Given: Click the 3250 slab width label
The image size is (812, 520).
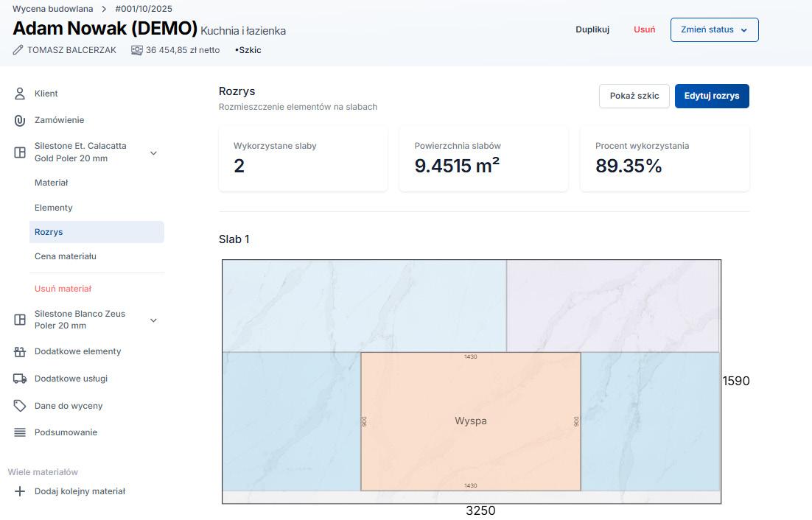Looking at the screenshot, I should 480,510.
